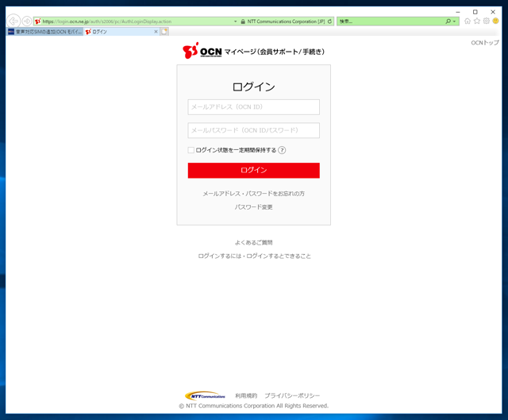Screen dimensions: 508x420
Task: Click the OCN favicon in address bar
Action: 38,21
